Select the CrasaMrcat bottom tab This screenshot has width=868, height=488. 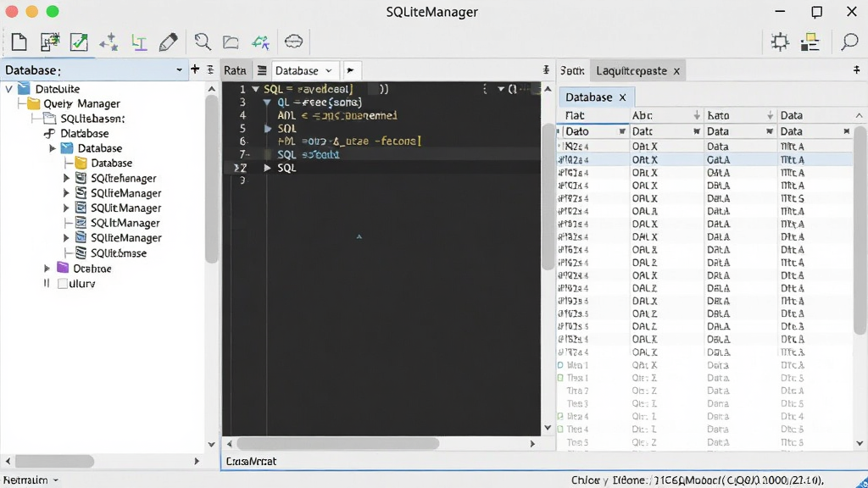tap(251, 462)
